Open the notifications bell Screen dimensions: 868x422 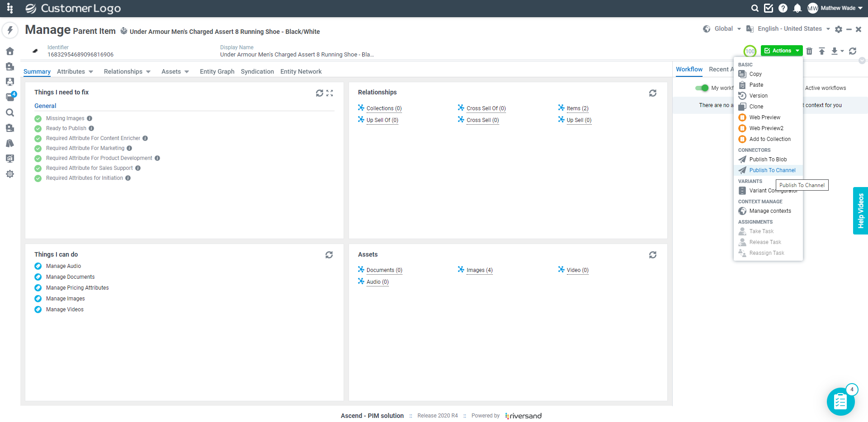(797, 8)
